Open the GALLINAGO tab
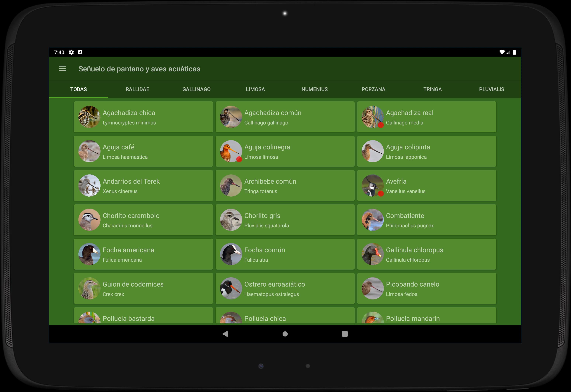Viewport: 571px width, 392px height. pos(197,89)
